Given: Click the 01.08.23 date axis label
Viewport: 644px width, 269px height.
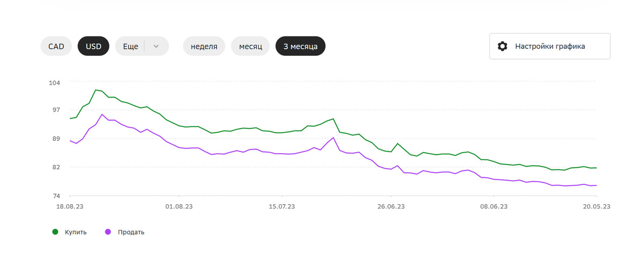Looking at the screenshot, I should tap(178, 206).
